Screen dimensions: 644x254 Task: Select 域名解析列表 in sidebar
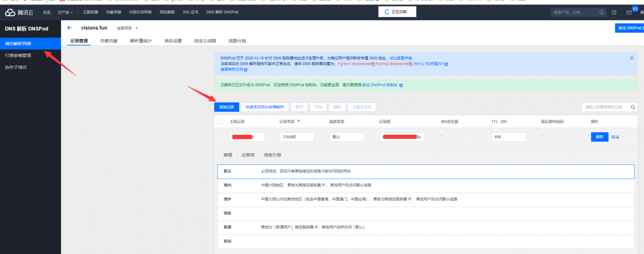[x=30, y=44]
